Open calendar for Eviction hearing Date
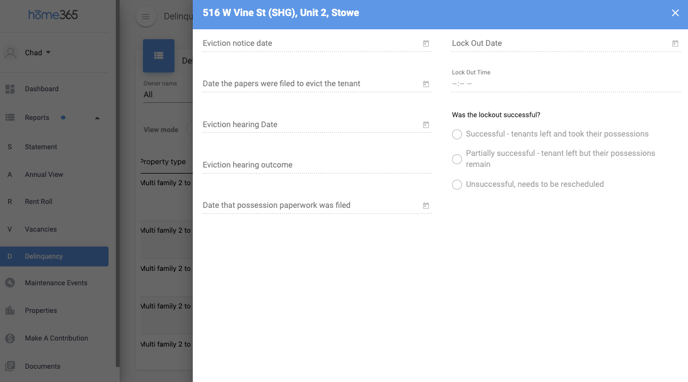 pyautogui.click(x=426, y=125)
